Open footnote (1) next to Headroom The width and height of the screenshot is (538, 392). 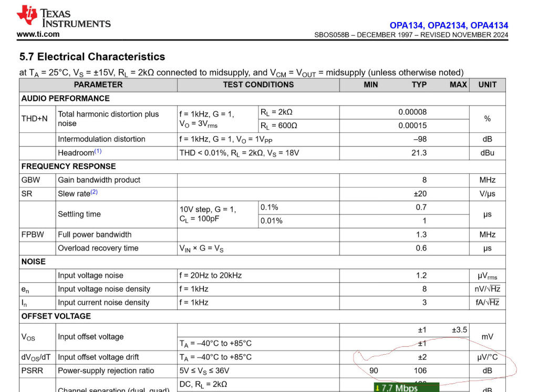pyautogui.click(x=98, y=151)
